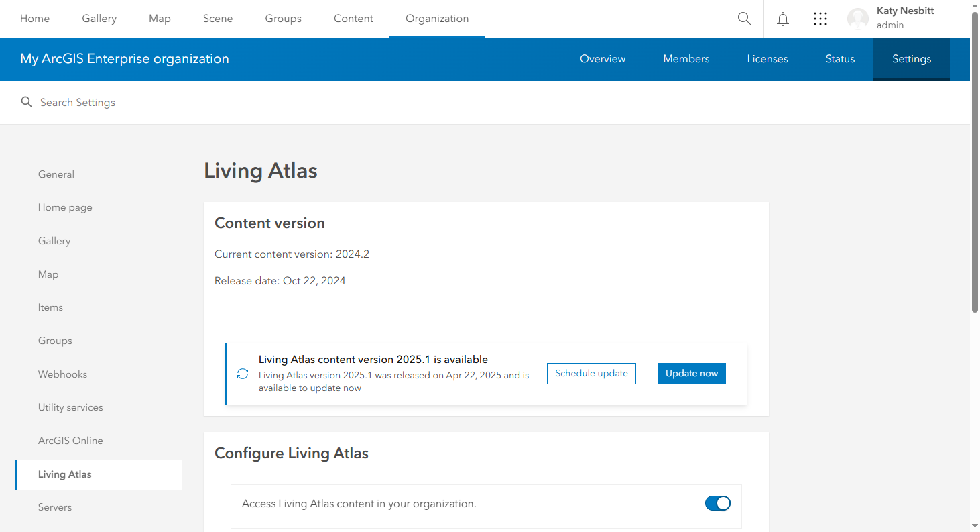
Task: Click the Update now button
Action: [691, 373]
